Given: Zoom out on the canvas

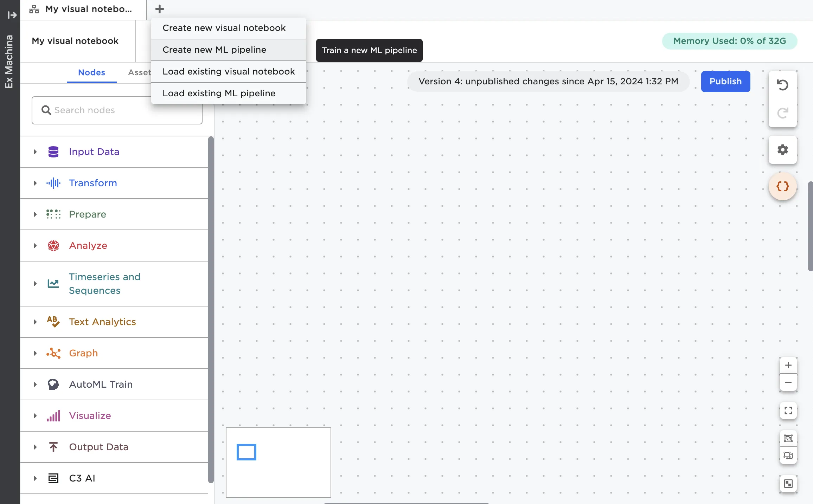Looking at the screenshot, I should (788, 382).
